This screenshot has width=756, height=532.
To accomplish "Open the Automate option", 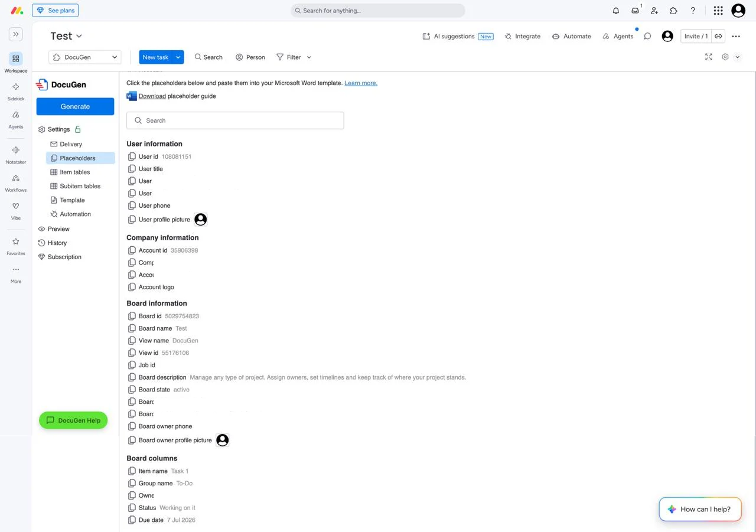I will tap(571, 36).
